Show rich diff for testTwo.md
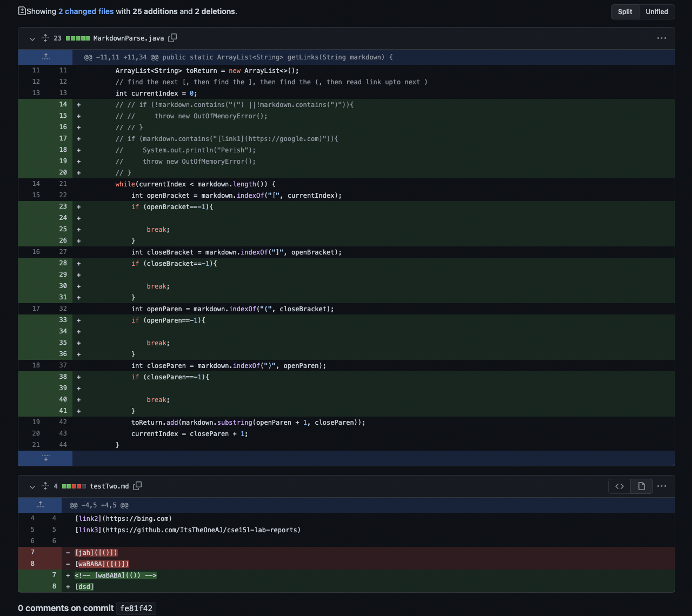 [x=641, y=486]
